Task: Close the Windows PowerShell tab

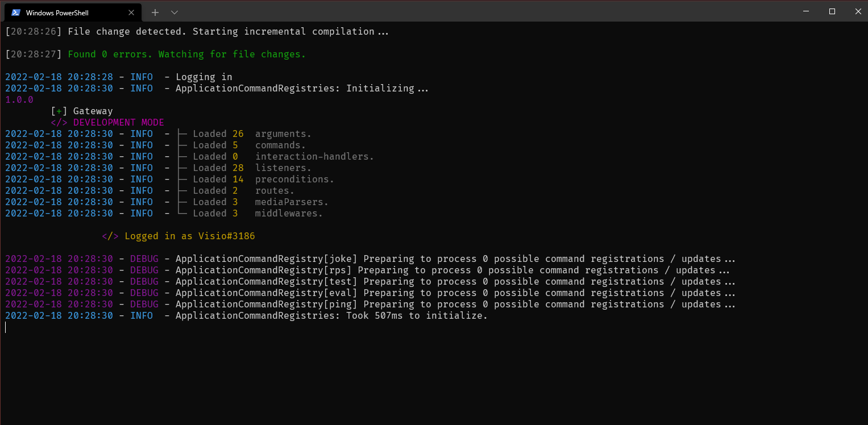Action: click(131, 12)
